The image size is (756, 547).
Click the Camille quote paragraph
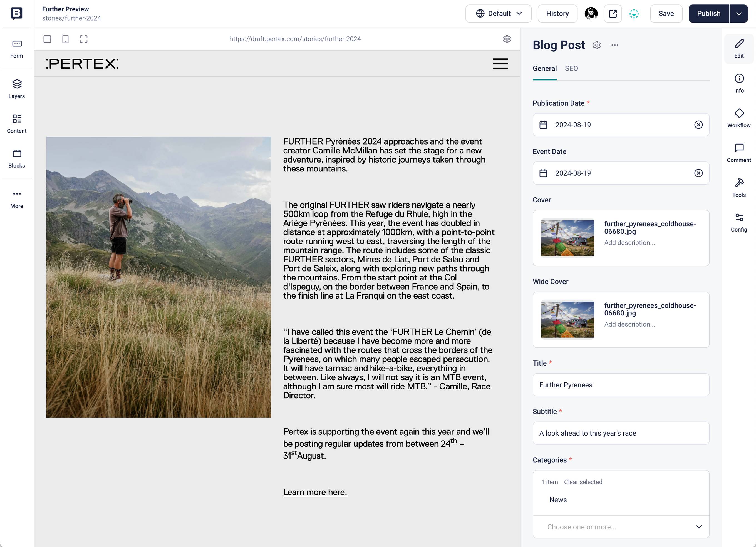point(388,364)
